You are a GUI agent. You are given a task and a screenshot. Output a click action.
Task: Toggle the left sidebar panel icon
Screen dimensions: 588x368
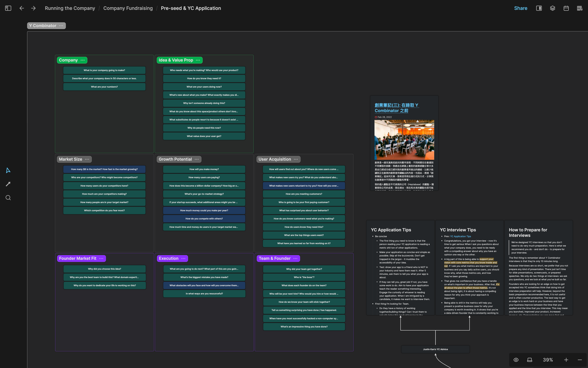[x=8, y=8]
